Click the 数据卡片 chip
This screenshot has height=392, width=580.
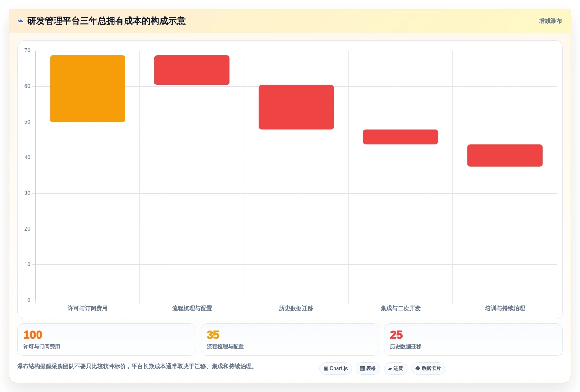pos(428,368)
